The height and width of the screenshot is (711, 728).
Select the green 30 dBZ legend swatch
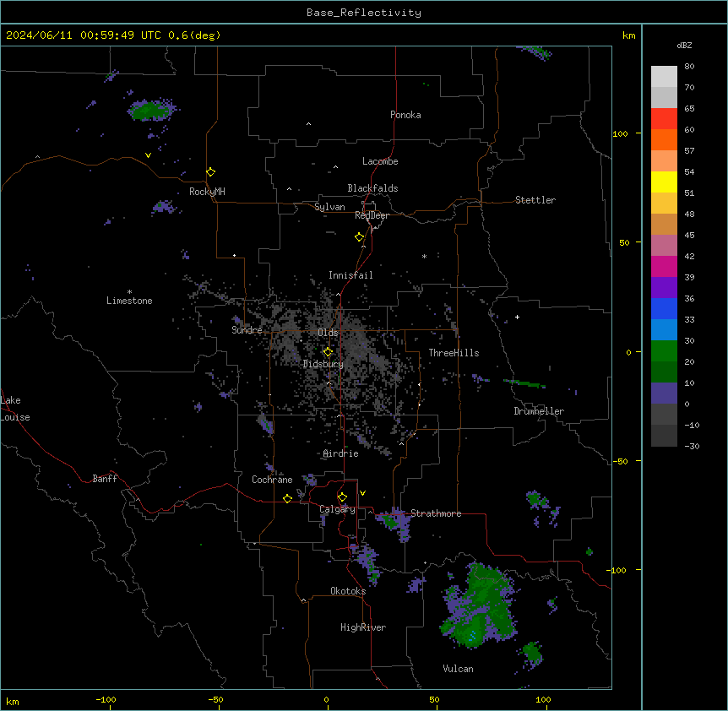click(664, 350)
